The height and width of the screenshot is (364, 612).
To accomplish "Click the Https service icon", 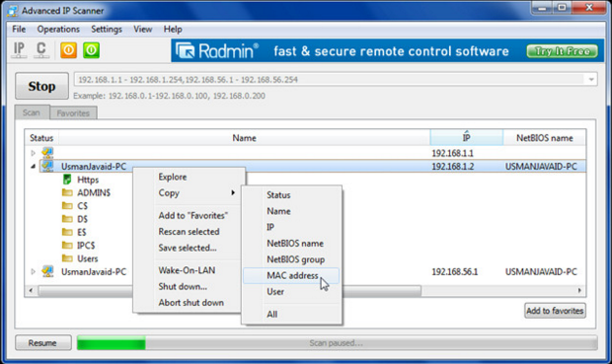I will coord(67,180).
